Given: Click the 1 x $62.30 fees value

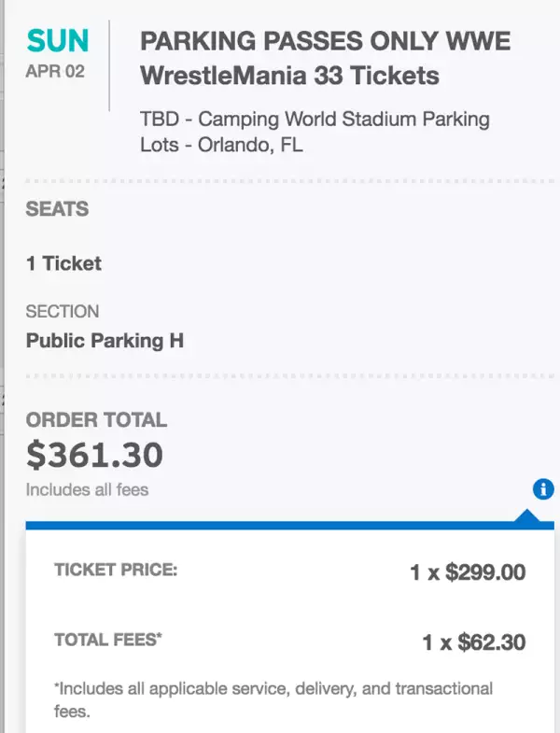Looking at the screenshot, I should (474, 642).
